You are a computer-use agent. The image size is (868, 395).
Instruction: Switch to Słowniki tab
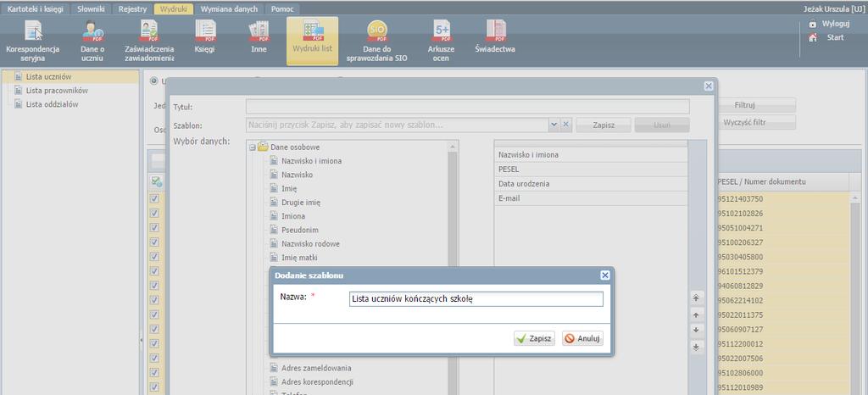click(x=91, y=9)
